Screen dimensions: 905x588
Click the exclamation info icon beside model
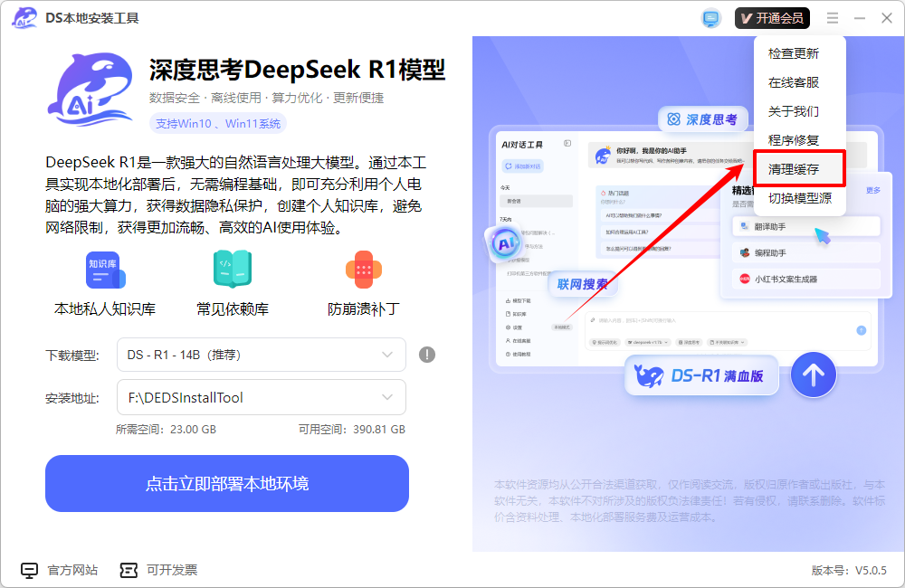click(x=427, y=355)
